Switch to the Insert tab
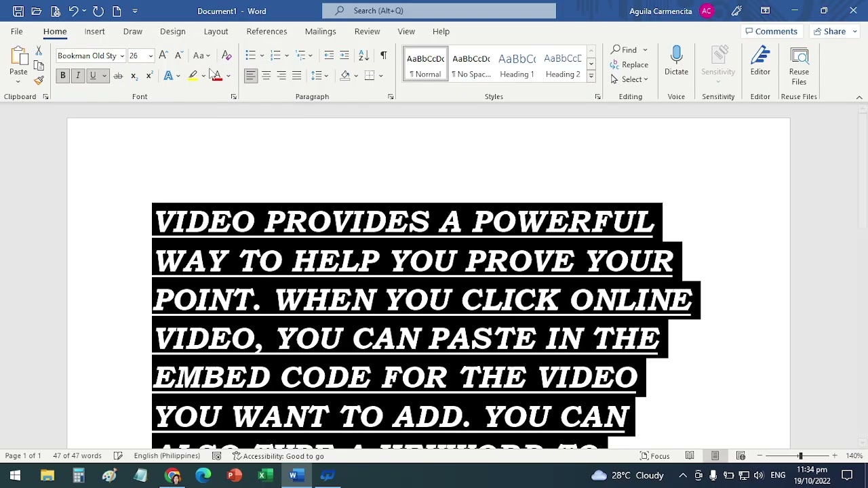The image size is (868, 488). pyautogui.click(x=94, y=31)
